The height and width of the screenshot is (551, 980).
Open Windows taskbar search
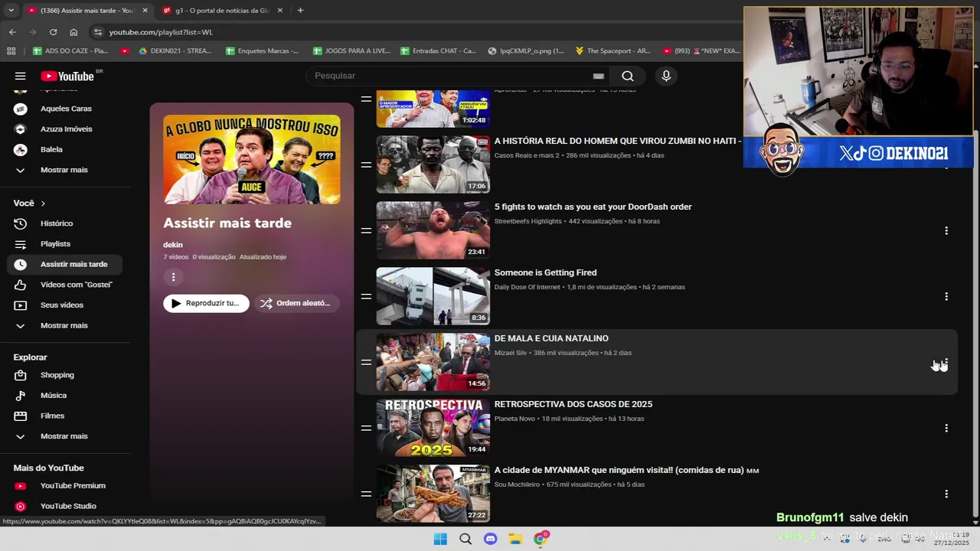[x=465, y=539]
